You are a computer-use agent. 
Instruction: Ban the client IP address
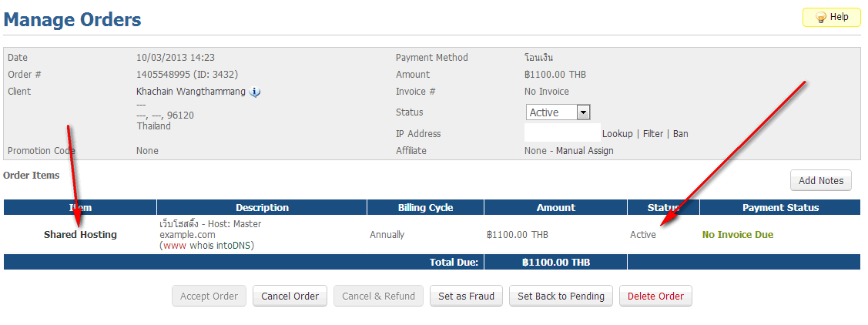pos(681,134)
